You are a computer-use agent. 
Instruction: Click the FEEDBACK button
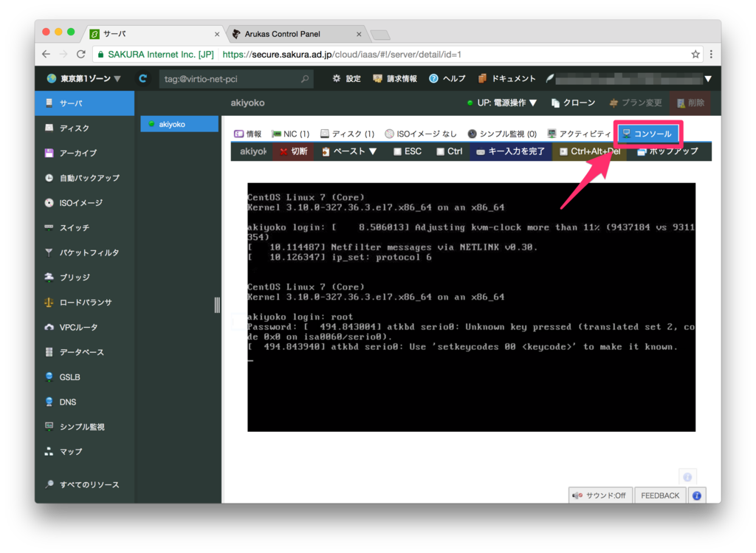click(x=660, y=495)
